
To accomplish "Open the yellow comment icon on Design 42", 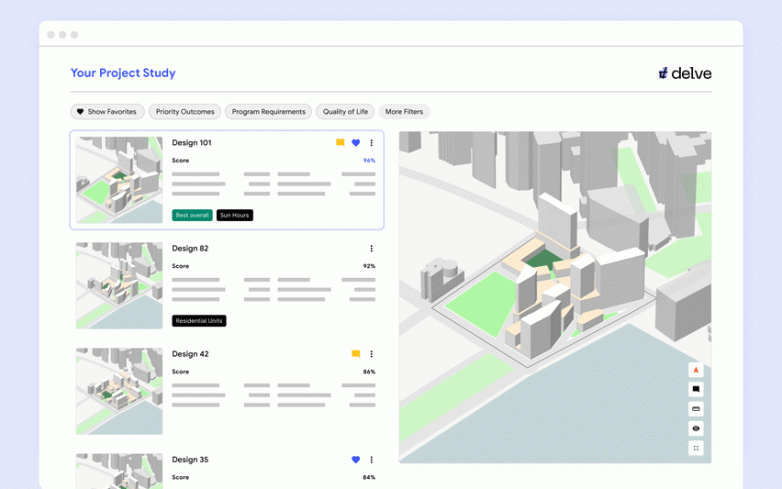I will point(355,354).
